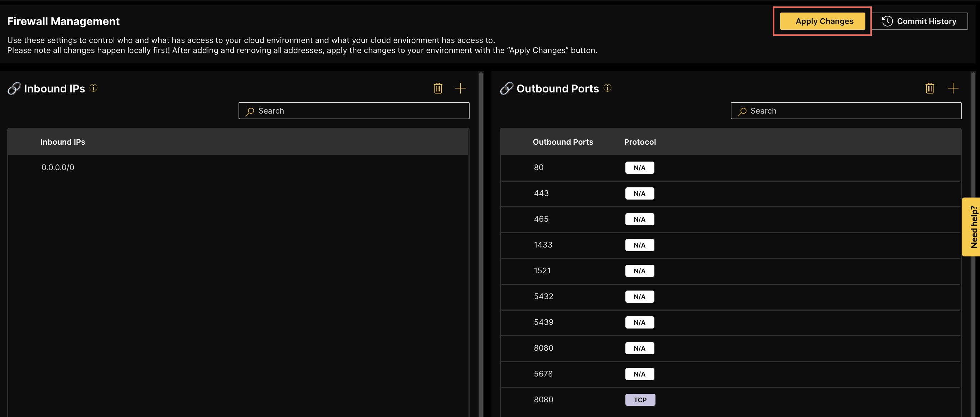Select the port 443 row
The height and width of the screenshot is (417, 980).
click(541, 193)
